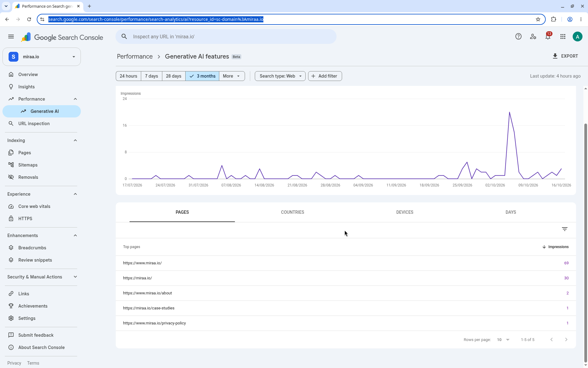Select the 7 days date range
The height and width of the screenshot is (368, 588).
click(152, 76)
